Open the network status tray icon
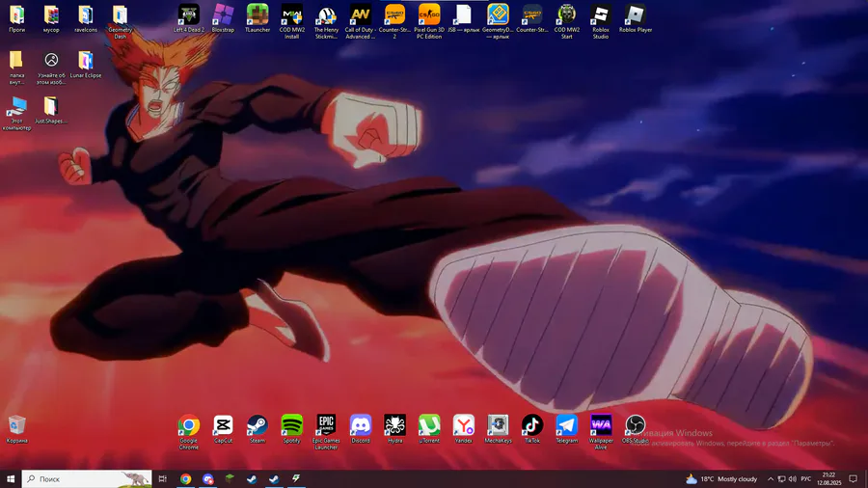The width and height of the screenshot is (868, 488). tap(781, 479)
